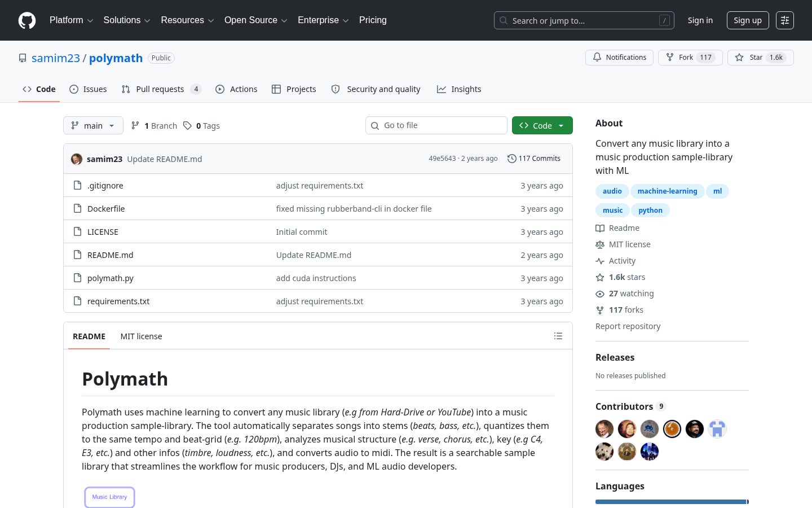This screenshot has width=812, height=508.
Task: Open the main branch dropdown
Action: (x=93, y=125)
